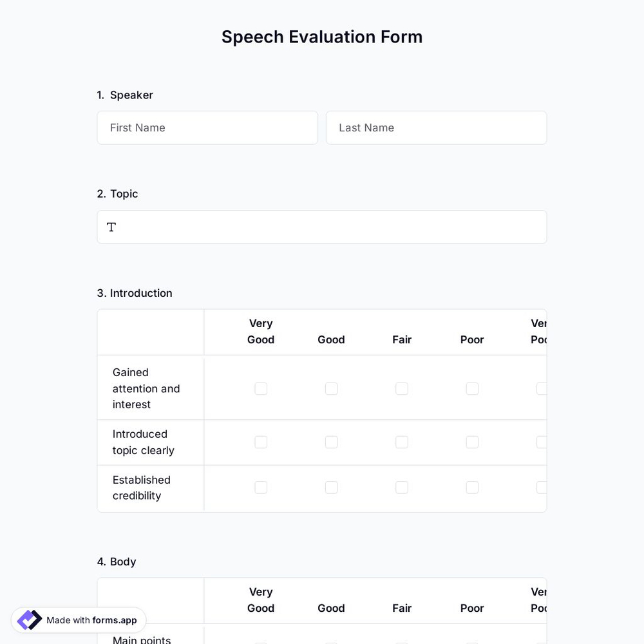Check Fair for Gained attention and interest
This screenshot has width=644, height=644.
[401, 388]
